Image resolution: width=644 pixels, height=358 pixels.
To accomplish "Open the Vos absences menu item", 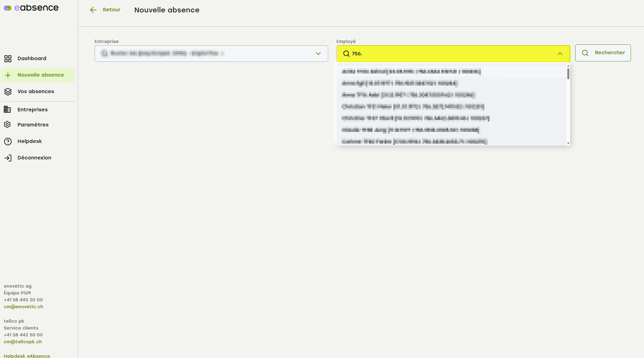I will (x=36, y=91).
